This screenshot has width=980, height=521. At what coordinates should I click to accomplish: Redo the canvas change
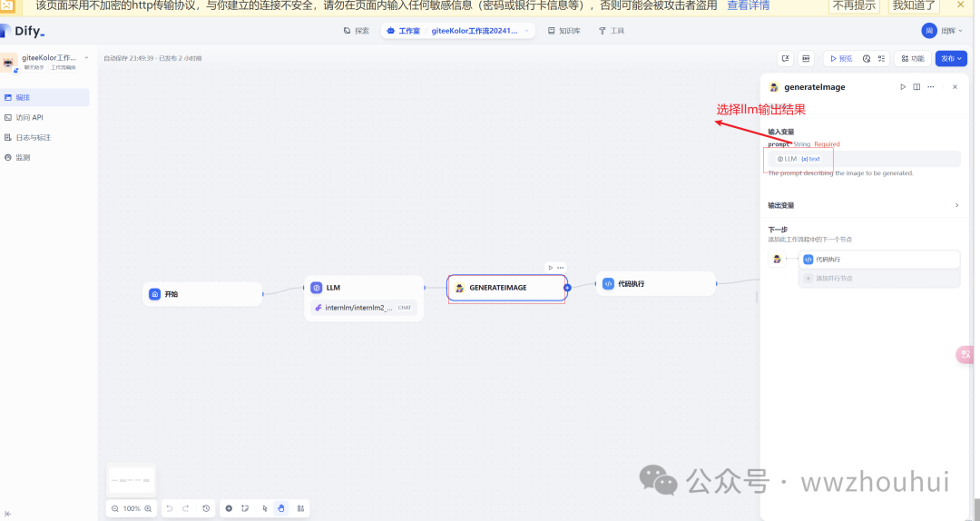tap(186, 508)
